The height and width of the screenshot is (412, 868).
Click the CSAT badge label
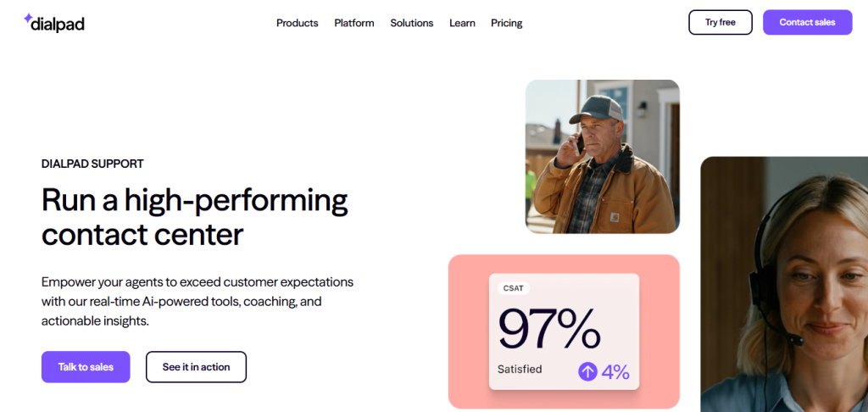tap(514, 288)
